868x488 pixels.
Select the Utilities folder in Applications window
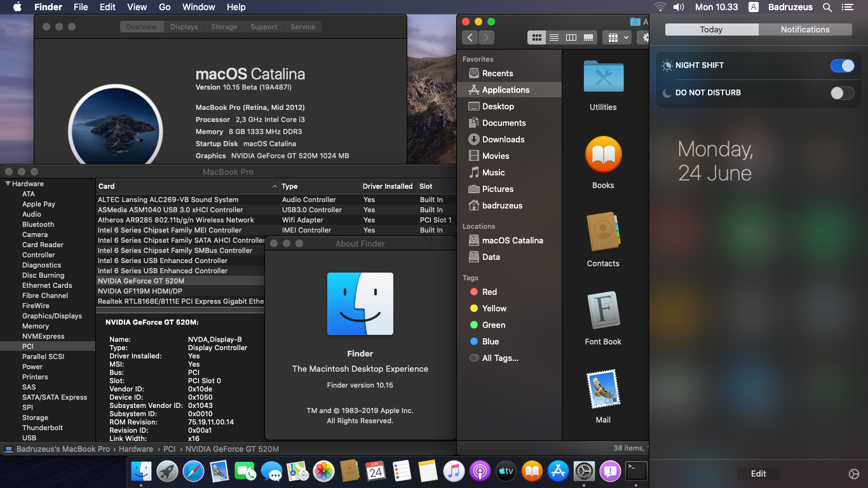pyautogui.click(x=603, y=85)
